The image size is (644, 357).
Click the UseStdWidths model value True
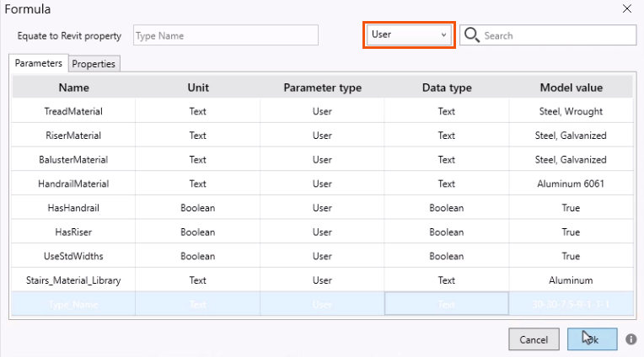click(571, 256)
